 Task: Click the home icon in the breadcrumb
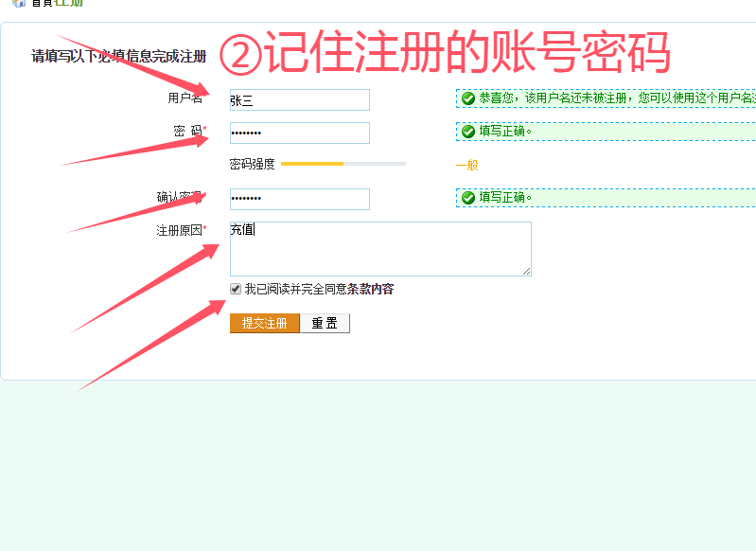(18, 3)
